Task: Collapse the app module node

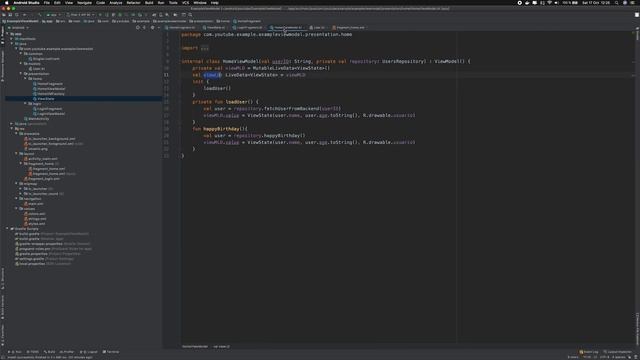Action: (x=7, y=34)
